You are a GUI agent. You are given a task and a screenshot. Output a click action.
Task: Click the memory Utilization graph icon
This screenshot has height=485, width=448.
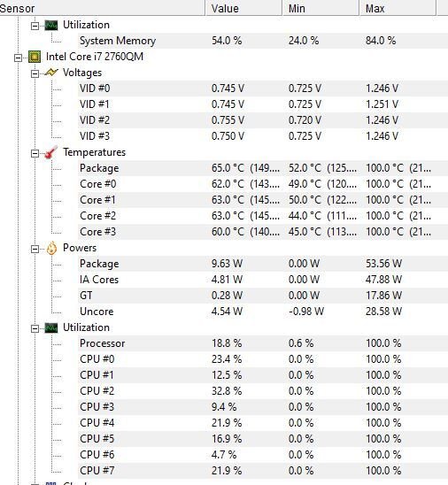51,25
